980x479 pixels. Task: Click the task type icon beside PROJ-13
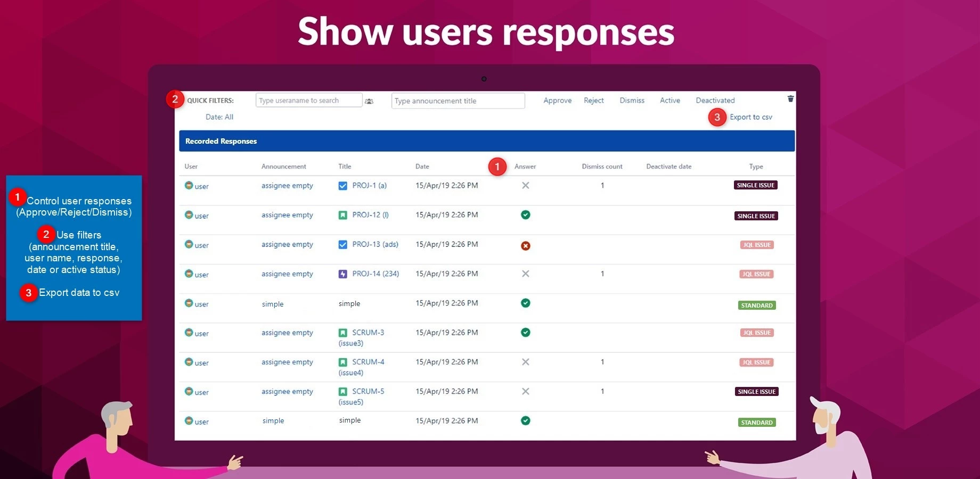(343, 245)
